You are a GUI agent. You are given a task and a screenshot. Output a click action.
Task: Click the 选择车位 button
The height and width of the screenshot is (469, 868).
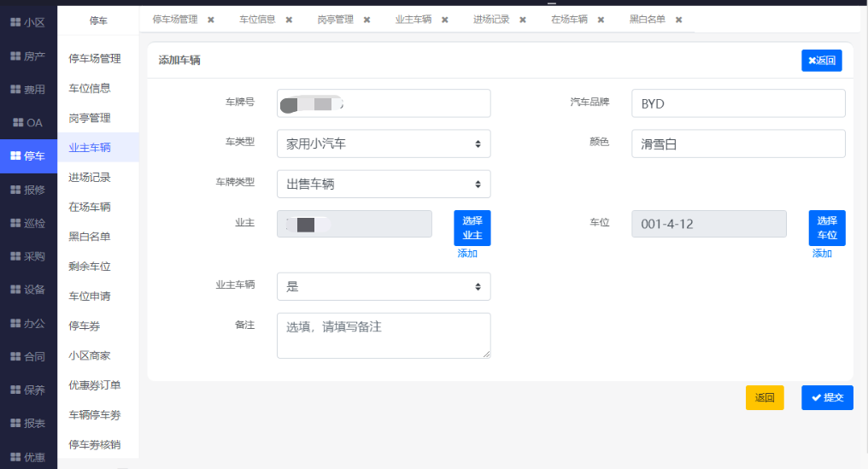point(827,228)
